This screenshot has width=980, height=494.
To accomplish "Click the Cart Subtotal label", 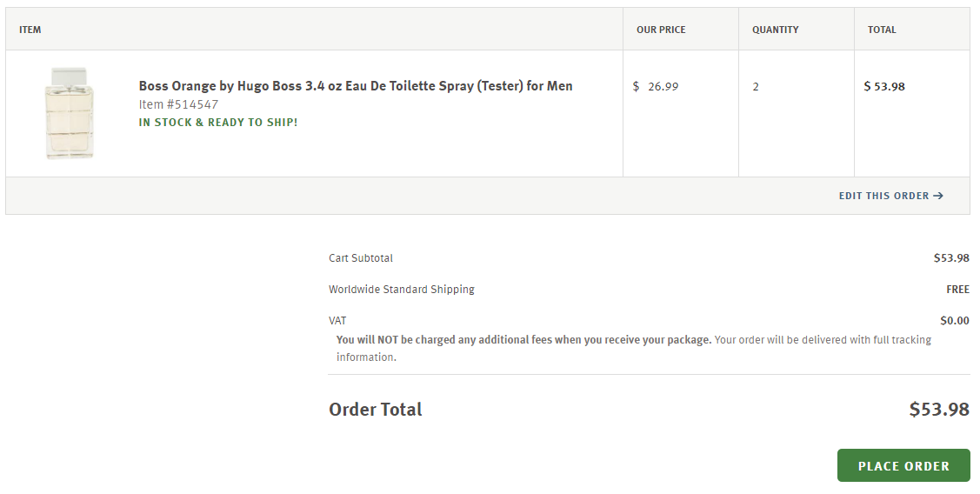I will tap(361, 258).
